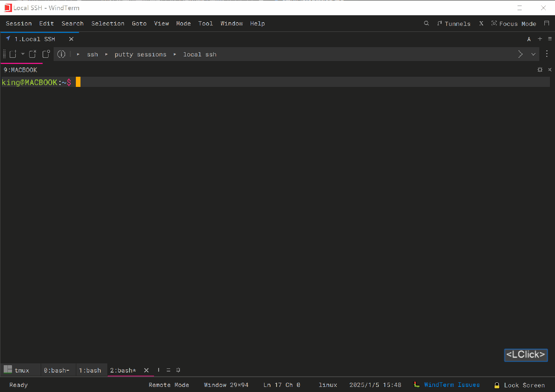Open the tab list hamburger menu
Viewport: 555px width, 392px height.
(x=550, y=39)
